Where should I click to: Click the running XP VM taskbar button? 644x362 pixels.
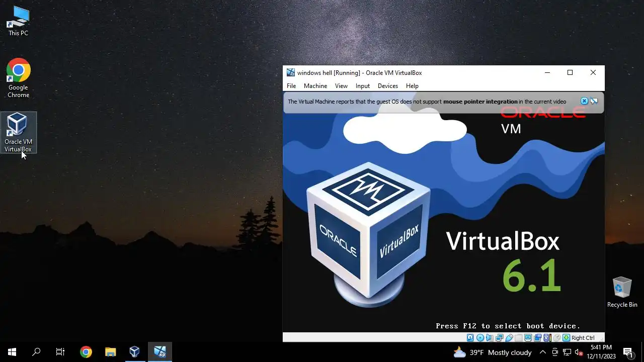point(160,352)
